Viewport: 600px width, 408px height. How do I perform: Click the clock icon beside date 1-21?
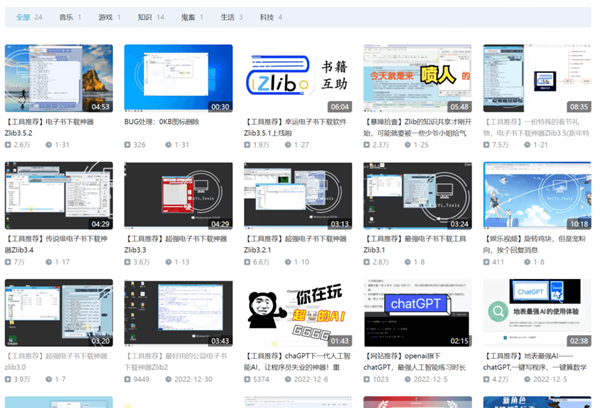point(527,145)
